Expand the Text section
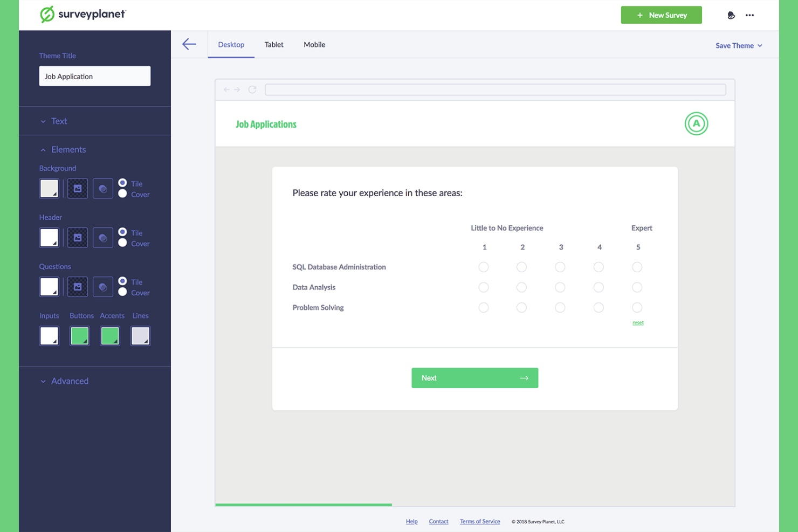 58,121
